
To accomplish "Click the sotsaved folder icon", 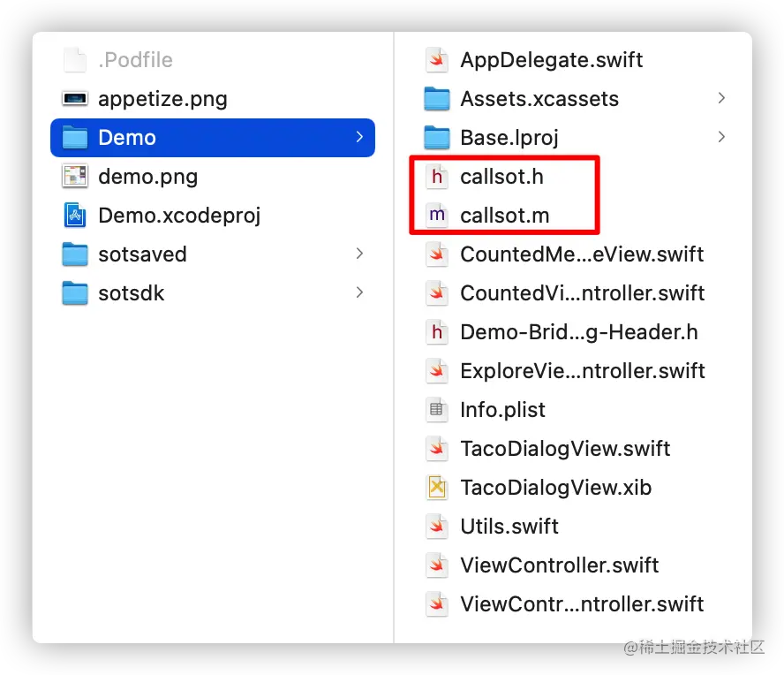I will point(75,254).
